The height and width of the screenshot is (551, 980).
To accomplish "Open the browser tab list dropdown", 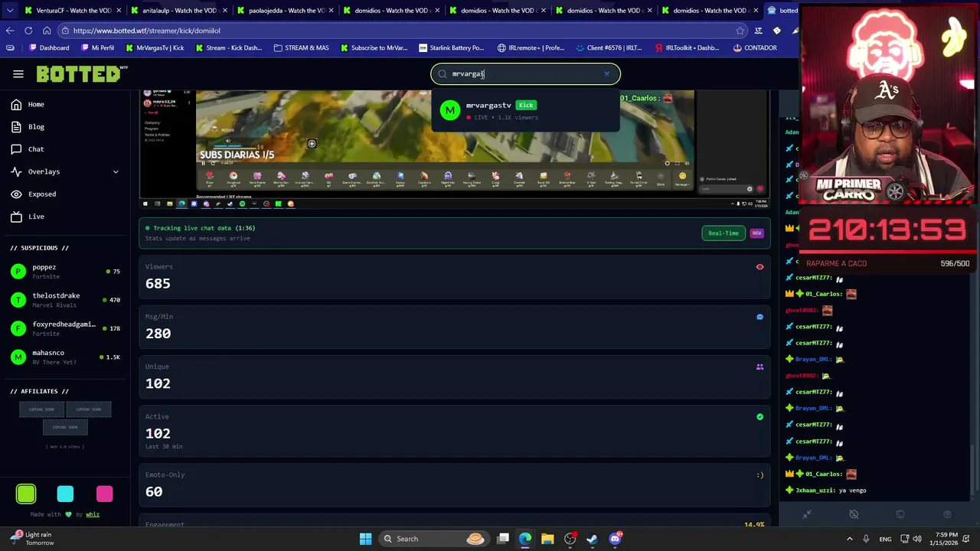I will 9,10.
